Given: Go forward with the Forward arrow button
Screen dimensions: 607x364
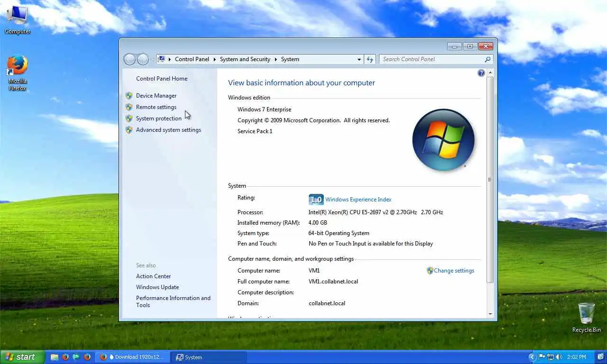Looking at the screenshot, I should pyautogui.click(x=143, y=59).
